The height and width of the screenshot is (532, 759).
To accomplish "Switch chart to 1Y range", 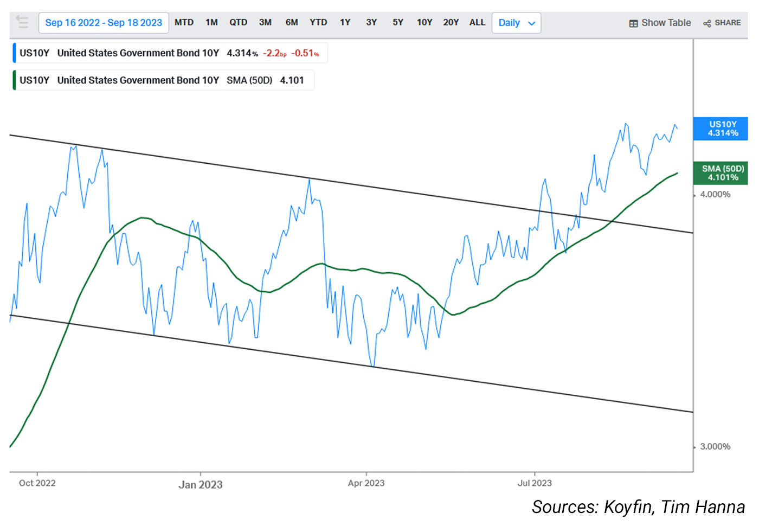I will [x=345, y=22].
